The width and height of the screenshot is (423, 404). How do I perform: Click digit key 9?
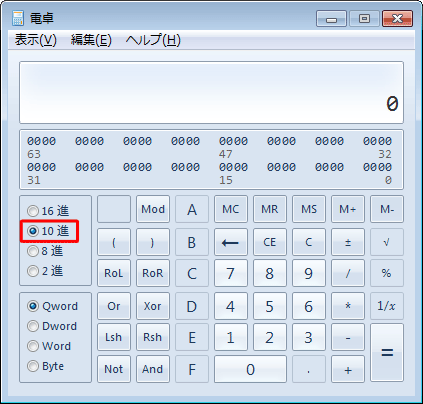point(309,273)
